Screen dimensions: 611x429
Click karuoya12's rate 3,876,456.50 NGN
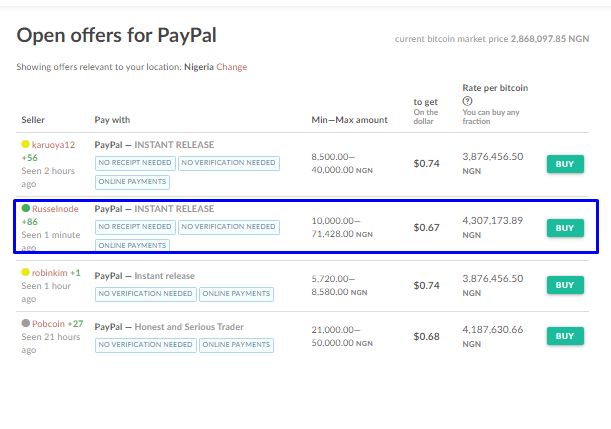tap(493, 163)
